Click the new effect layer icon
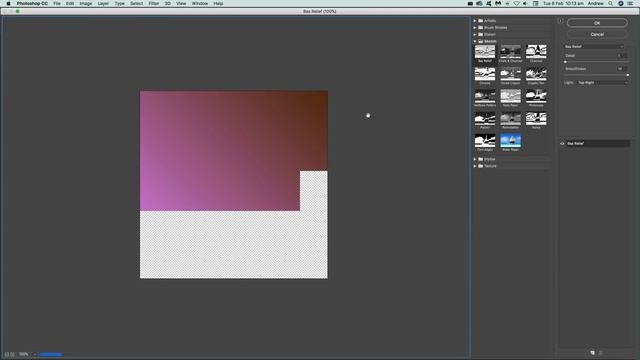Screen dimensions: 640x360 (x=592, y=353)
